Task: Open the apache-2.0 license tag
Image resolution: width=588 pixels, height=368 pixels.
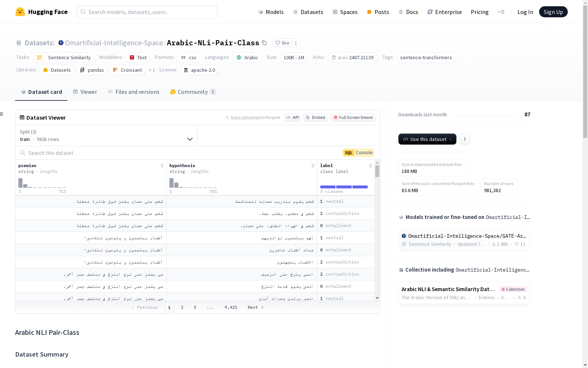Action: tap(200, 70)
